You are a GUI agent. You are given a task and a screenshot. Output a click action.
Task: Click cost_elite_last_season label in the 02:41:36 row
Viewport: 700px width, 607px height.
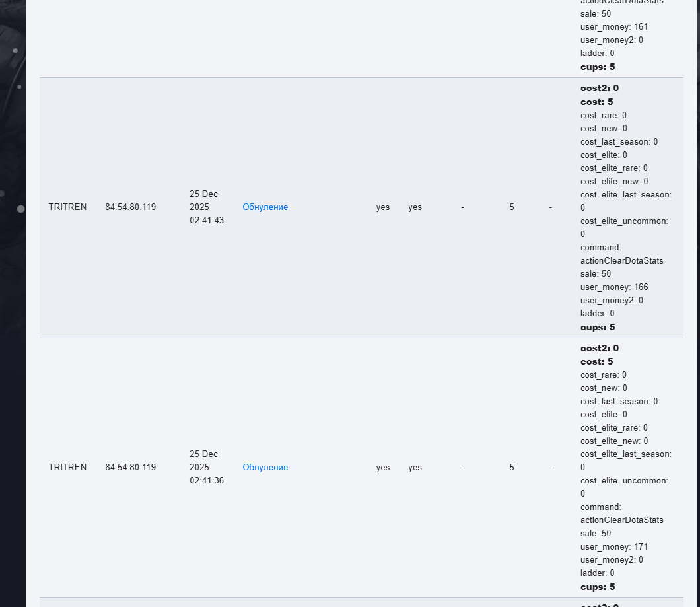coord(625,454)
